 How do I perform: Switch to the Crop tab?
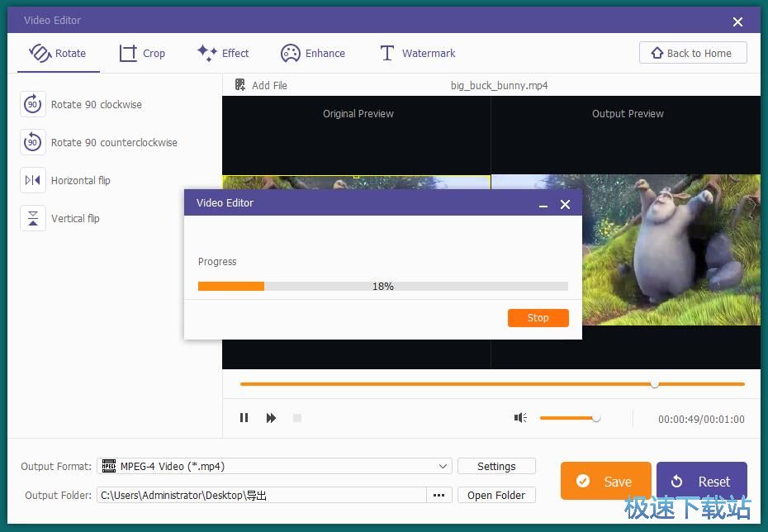point(142,53)
